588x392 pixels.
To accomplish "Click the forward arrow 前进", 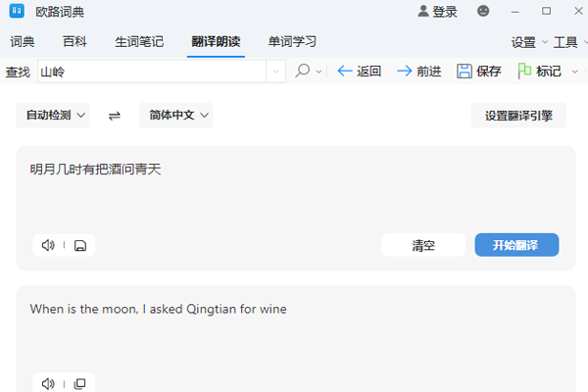I will point(418,71).
